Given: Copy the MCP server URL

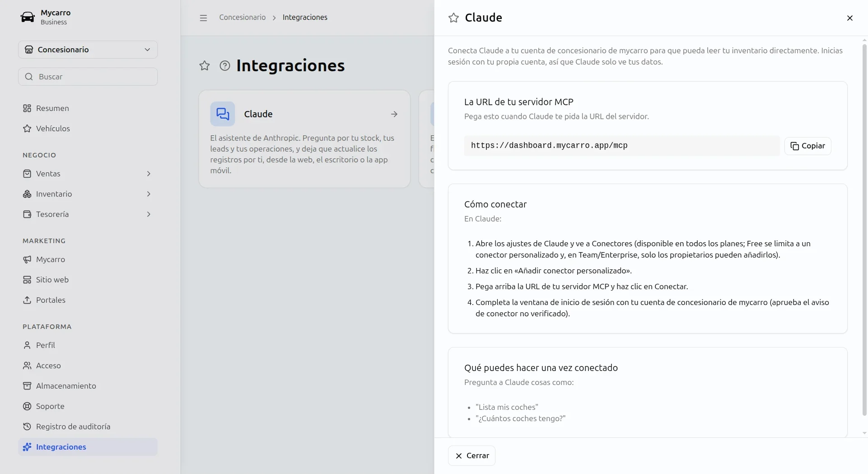Looking at the screenshot, I should click(807, 146).
